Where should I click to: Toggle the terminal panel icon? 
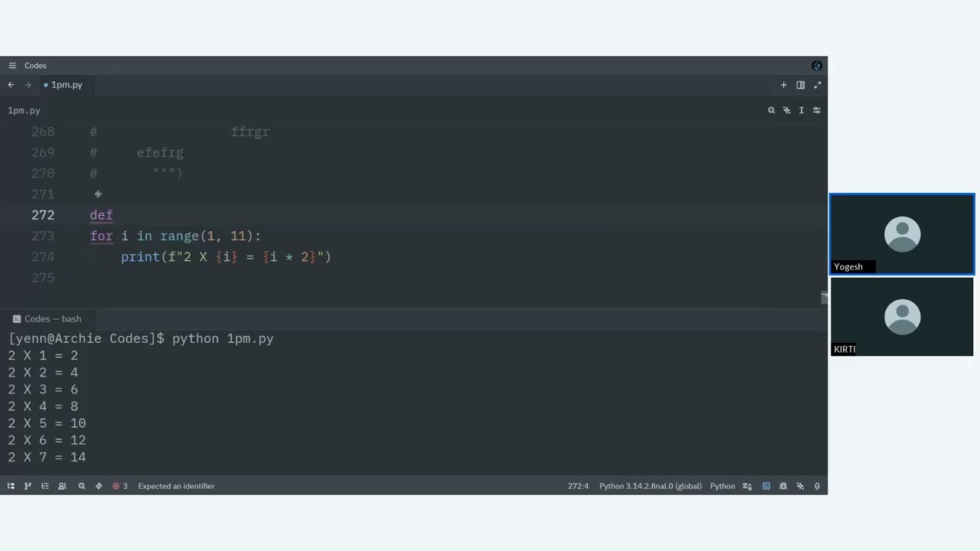[x=766, y=486]
